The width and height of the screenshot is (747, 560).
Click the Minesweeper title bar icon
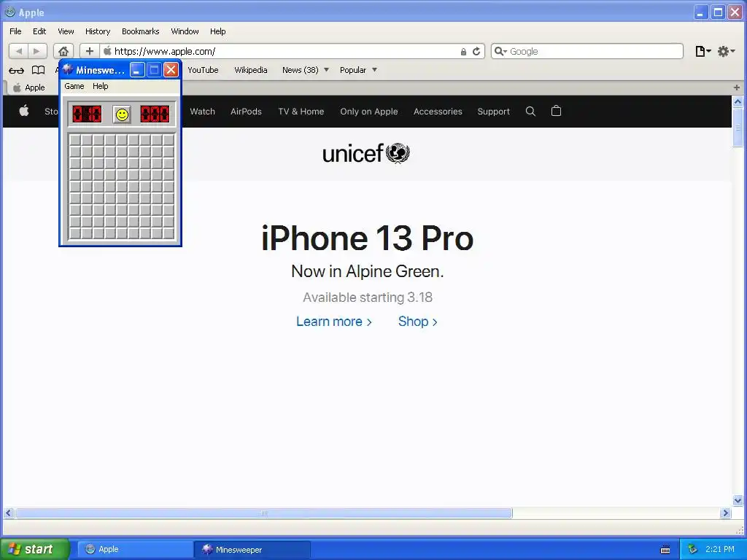tap(68, 69)
